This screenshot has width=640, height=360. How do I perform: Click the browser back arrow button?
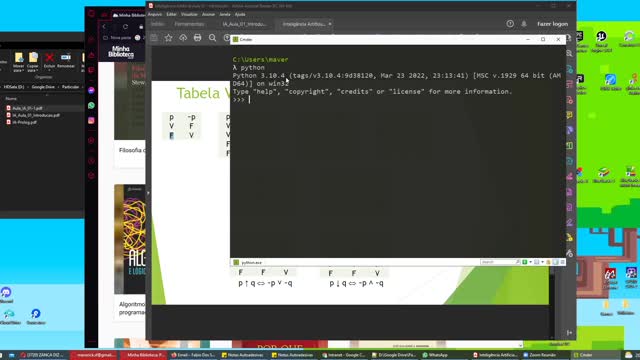tap(104, 27)
